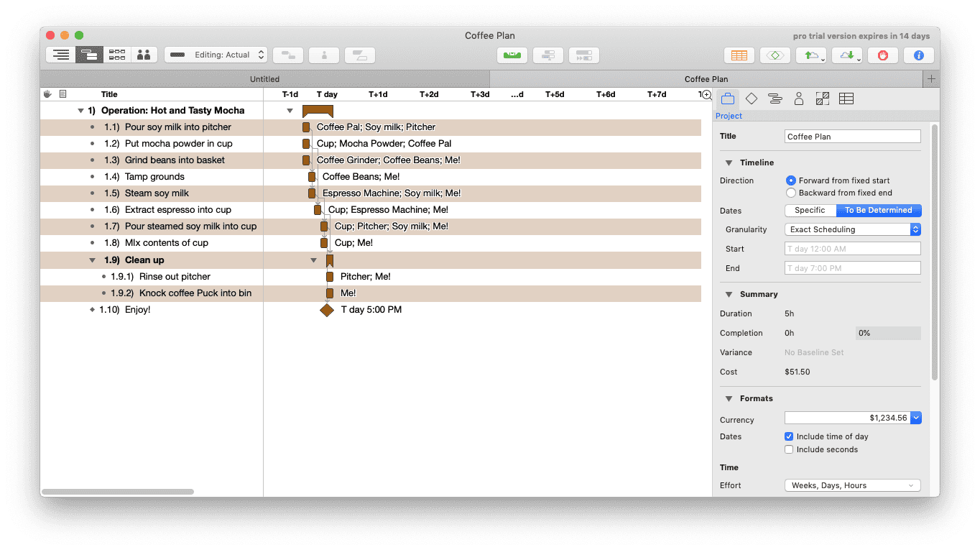The height and width of the screenshot is (550, 980).
Task: Click the project Title text field
Action: 852,137
